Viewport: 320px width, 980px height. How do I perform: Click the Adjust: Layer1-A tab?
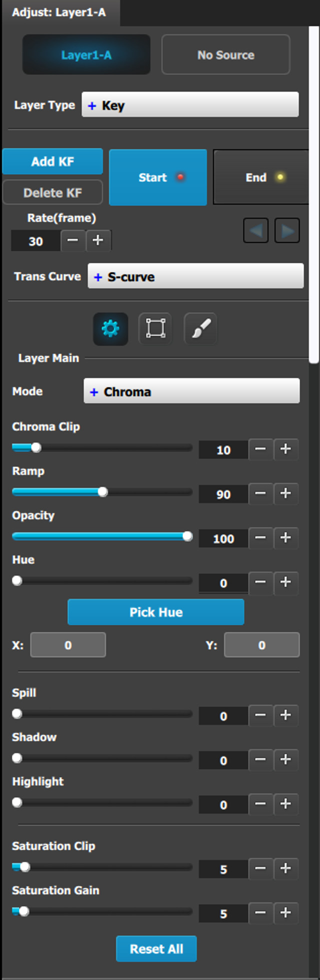(x=59, y=12)
